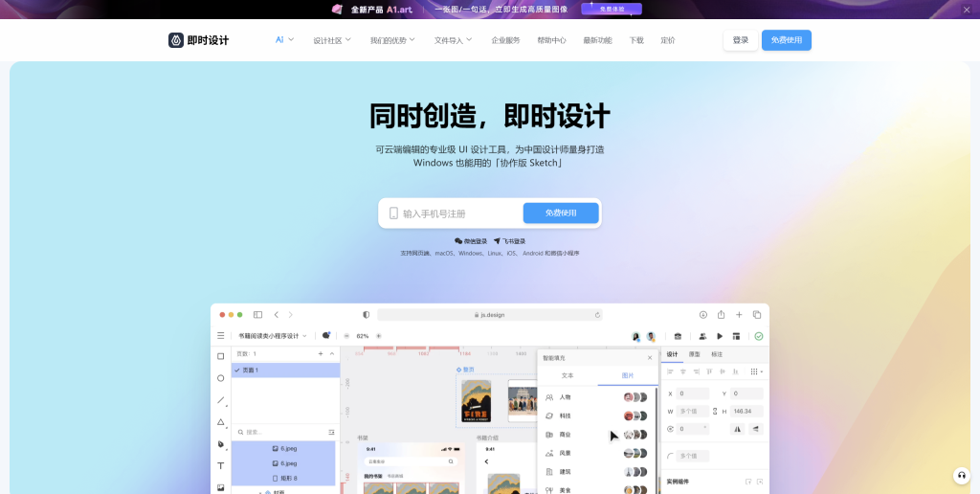Click the play preview button
Viewport: 980px width, 494px height.
[x=720, y=336]
